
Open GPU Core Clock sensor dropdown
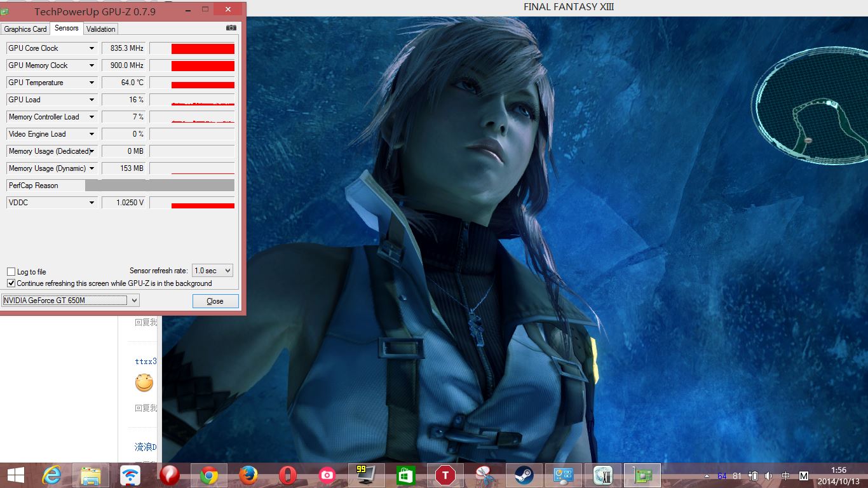coord(92,48)
